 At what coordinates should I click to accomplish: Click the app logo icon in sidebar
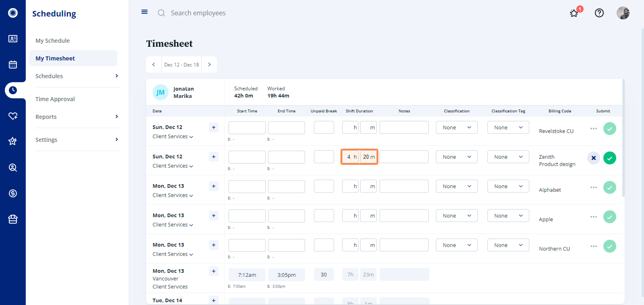[13, 13]
